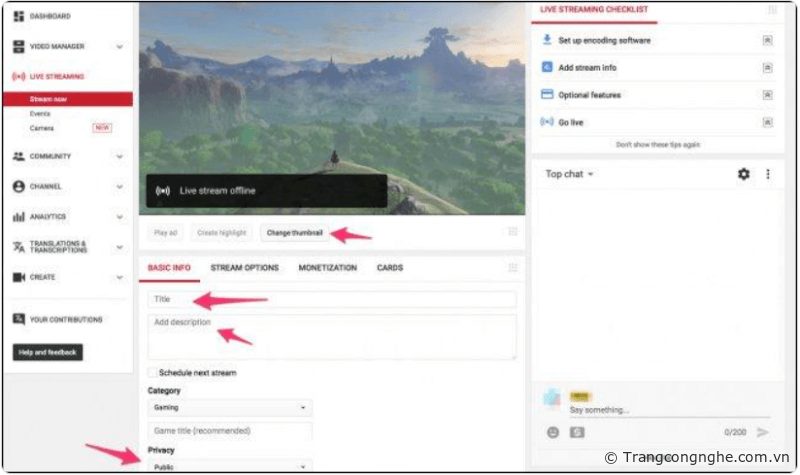Click the send message arrow icon

pyautogui.click(x=763, y=432)
